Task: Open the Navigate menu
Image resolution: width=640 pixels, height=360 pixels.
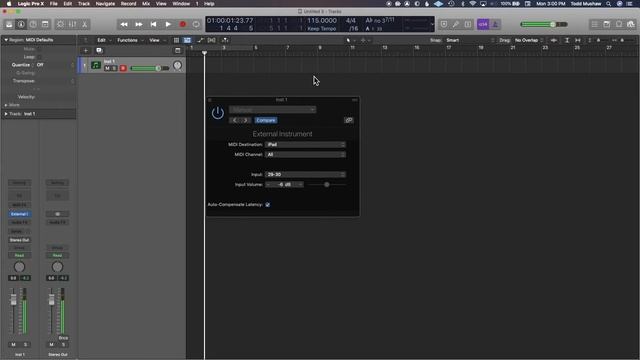Action: click(x=105, y=4)
